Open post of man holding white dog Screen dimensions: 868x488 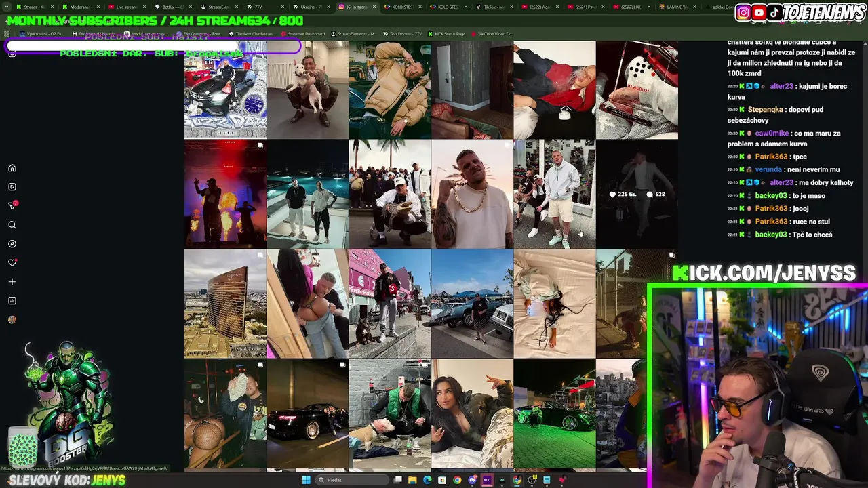point(307,89)
